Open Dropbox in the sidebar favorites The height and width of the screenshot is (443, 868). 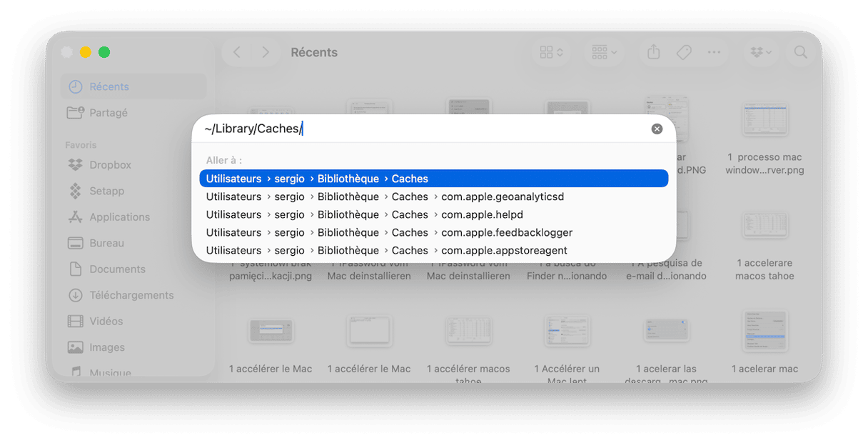click(133, 165)
